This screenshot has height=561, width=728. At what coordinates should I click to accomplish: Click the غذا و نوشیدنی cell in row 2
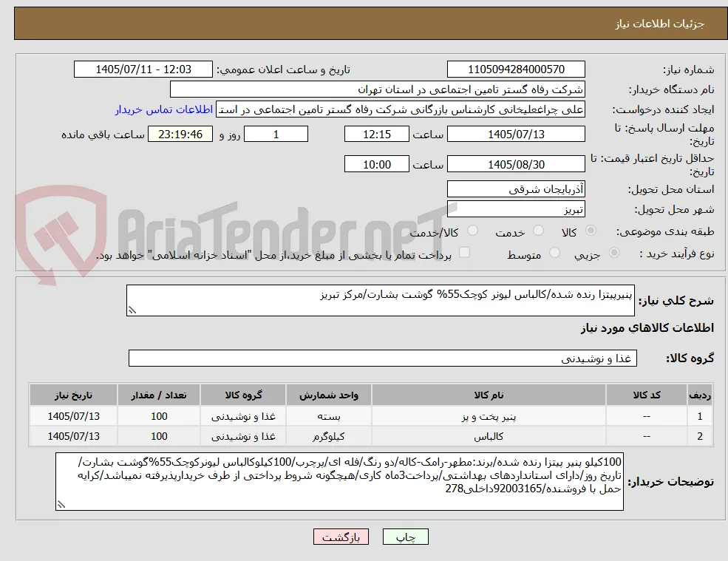(243, 437)
